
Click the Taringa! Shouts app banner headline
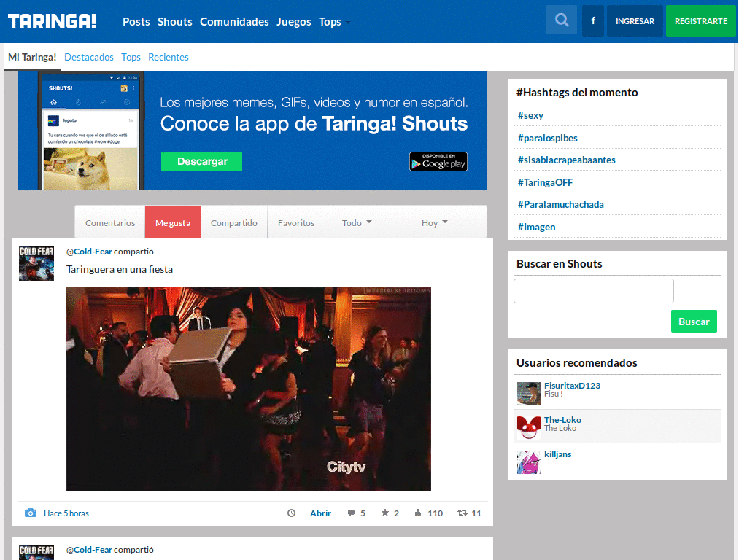point(314,123)
